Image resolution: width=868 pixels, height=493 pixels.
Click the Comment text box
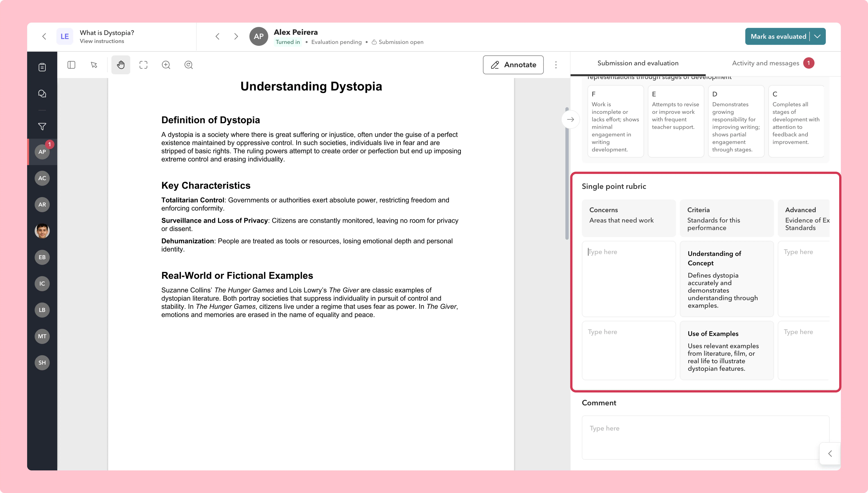click(706, 438)
